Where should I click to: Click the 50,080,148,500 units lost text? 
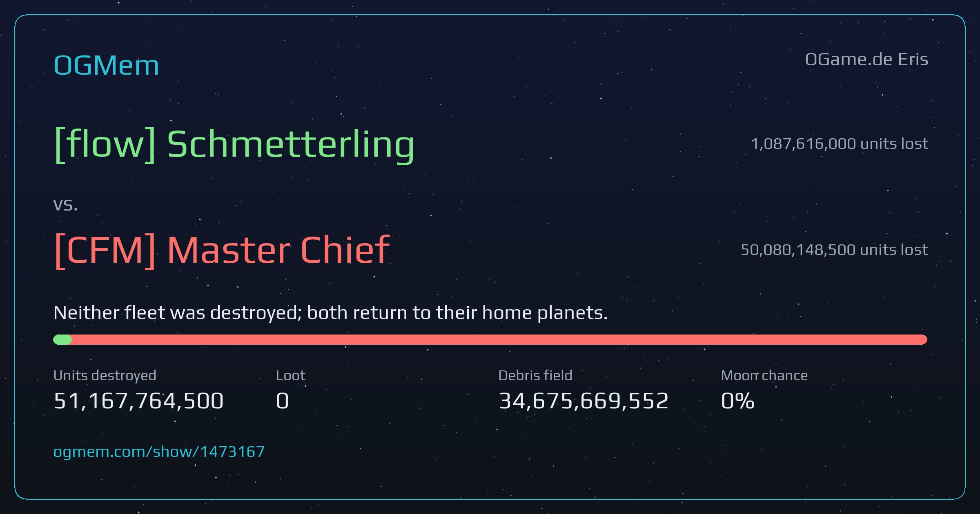[834, 250]
